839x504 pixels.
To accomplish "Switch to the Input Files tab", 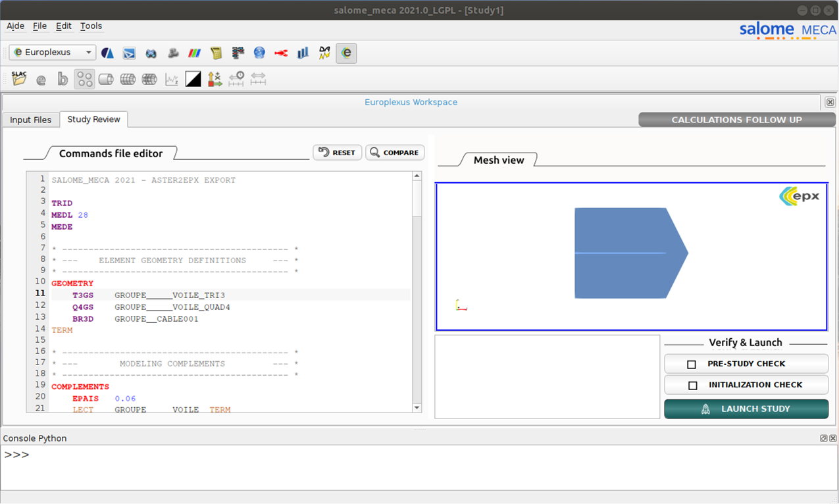I will tap(30, 120).
